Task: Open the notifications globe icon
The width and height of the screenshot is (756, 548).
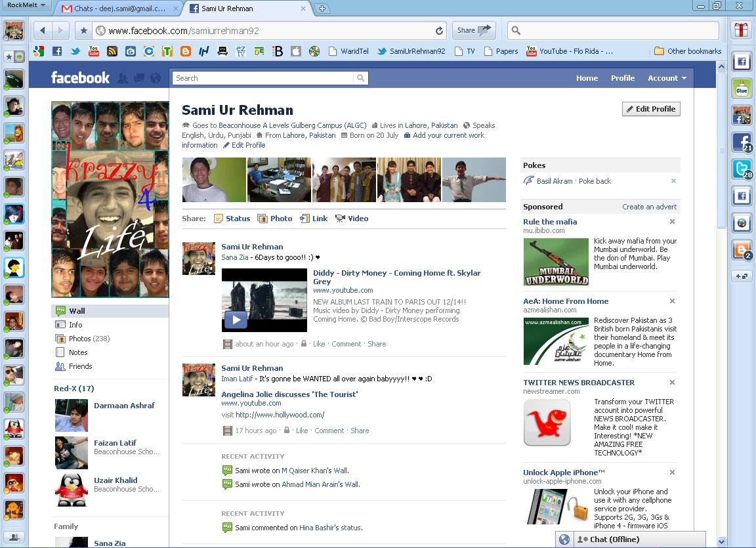Action: [155, 77]
